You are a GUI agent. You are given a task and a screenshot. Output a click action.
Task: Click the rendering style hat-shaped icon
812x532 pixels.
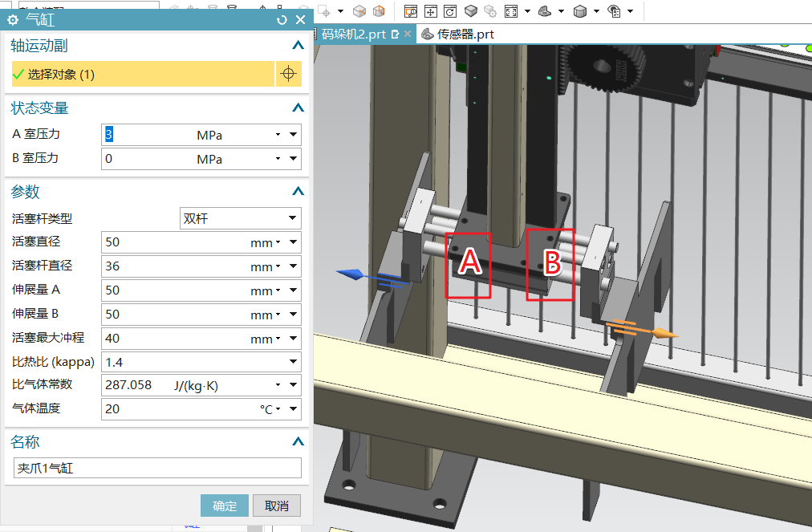(545, 11)
